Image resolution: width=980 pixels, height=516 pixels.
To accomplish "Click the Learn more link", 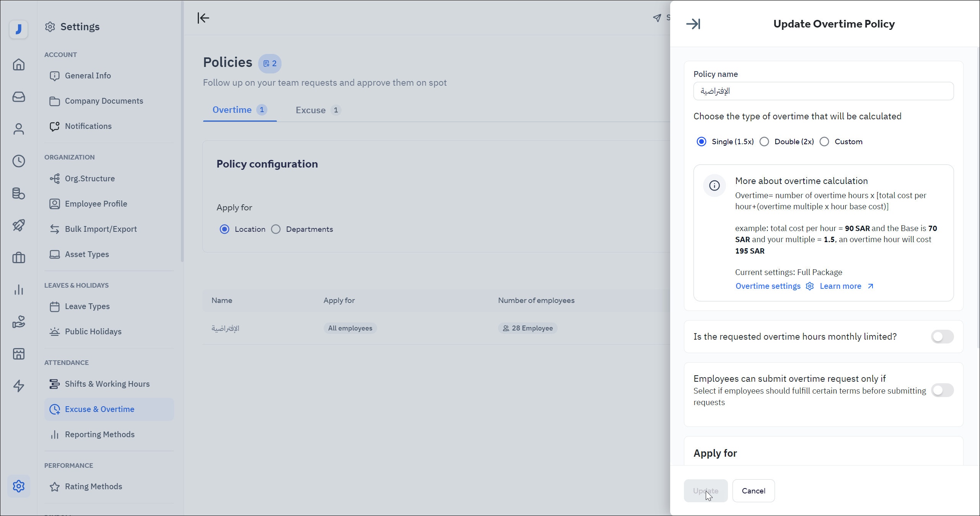I will pyautogui.click(x=840, y=286).
